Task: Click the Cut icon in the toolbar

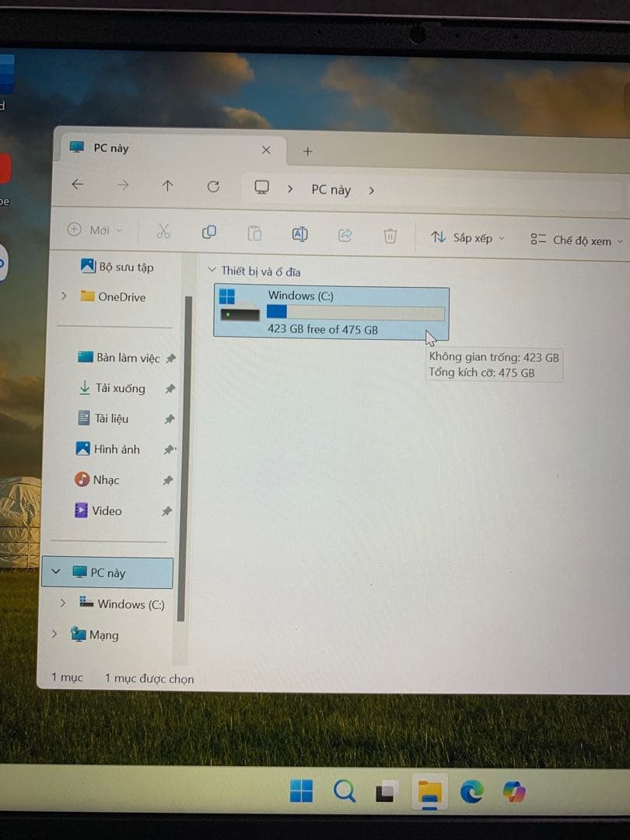Action: click(x=163, y=233)
